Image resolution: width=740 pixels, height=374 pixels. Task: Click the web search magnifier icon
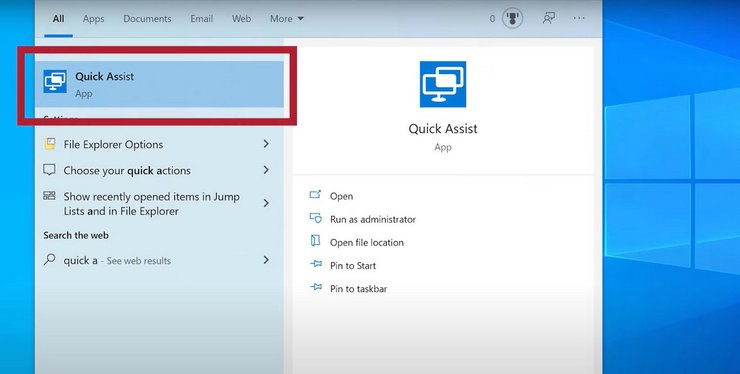[50, 259]
